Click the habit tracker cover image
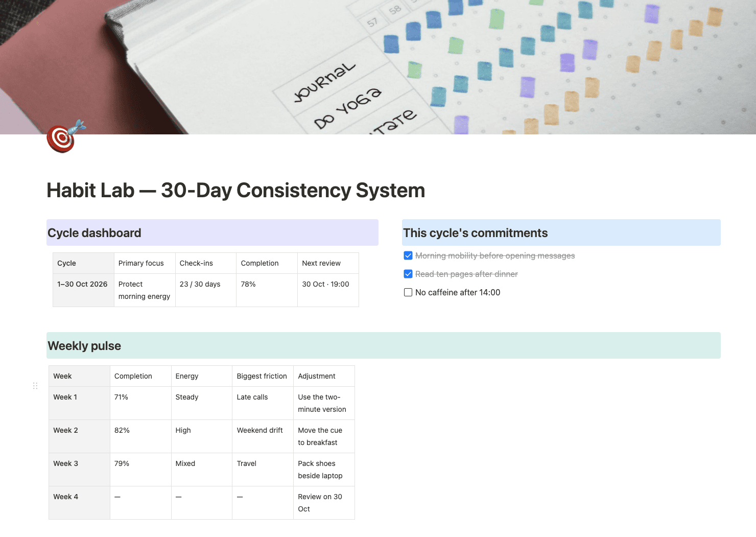The height and width of the screenshot is (537, 756). coord(378,67)
